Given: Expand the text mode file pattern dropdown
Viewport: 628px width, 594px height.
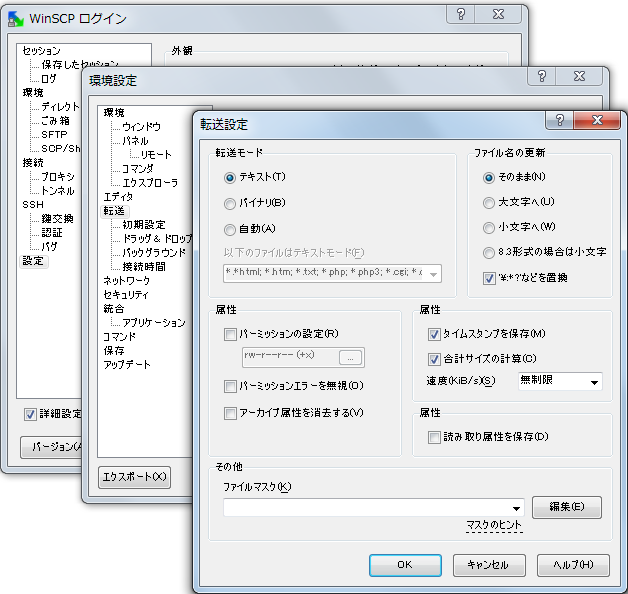Looking at the screenshot, I should click(434, 272).
